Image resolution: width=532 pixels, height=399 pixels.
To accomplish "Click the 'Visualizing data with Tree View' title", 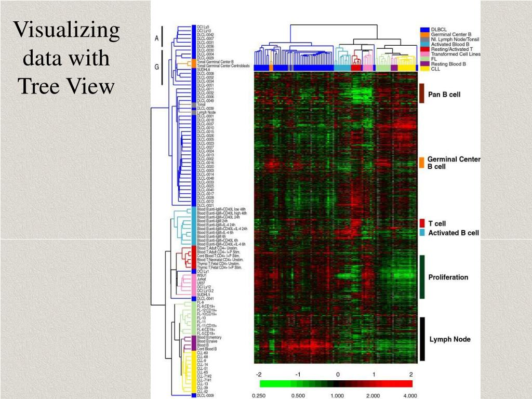I will [66, 58].
